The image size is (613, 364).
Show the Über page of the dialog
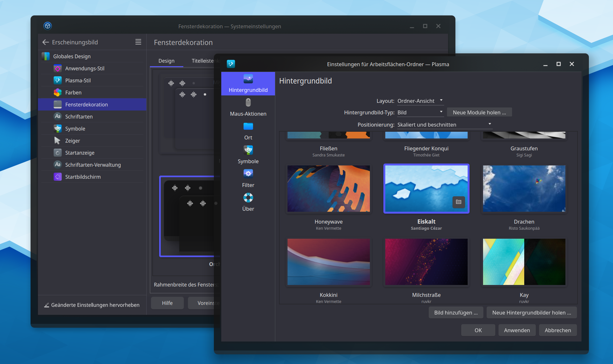coord(248,202)
